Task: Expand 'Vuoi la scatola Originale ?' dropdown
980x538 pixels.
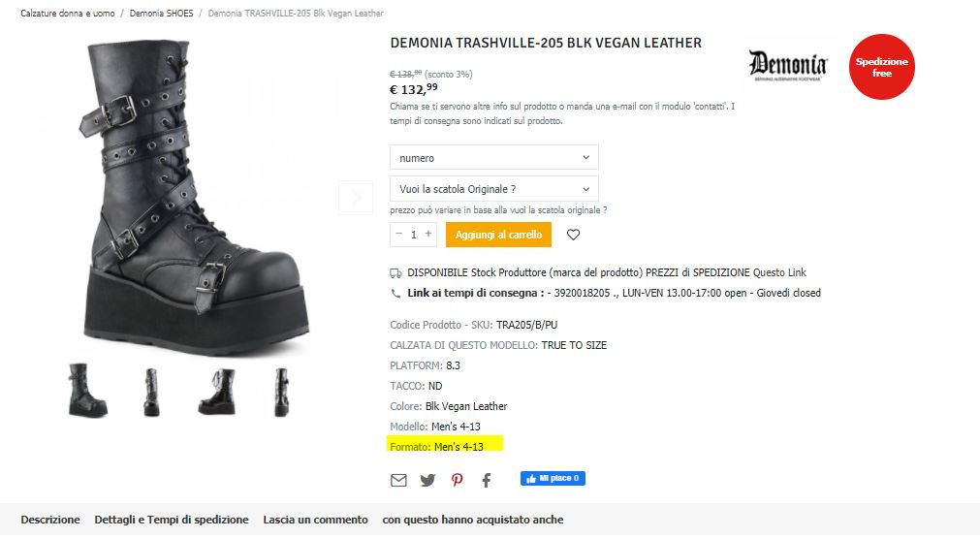Action: click(493, 189)
